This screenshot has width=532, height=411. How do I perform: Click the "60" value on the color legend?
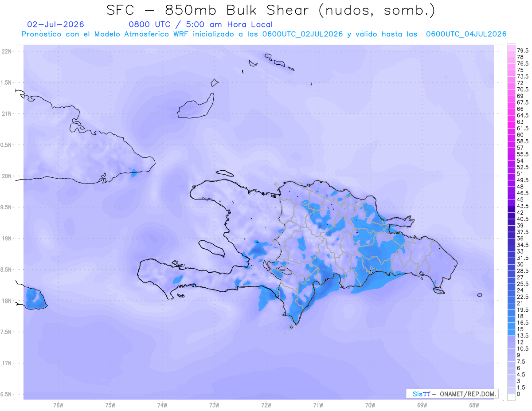coord(520,135)
